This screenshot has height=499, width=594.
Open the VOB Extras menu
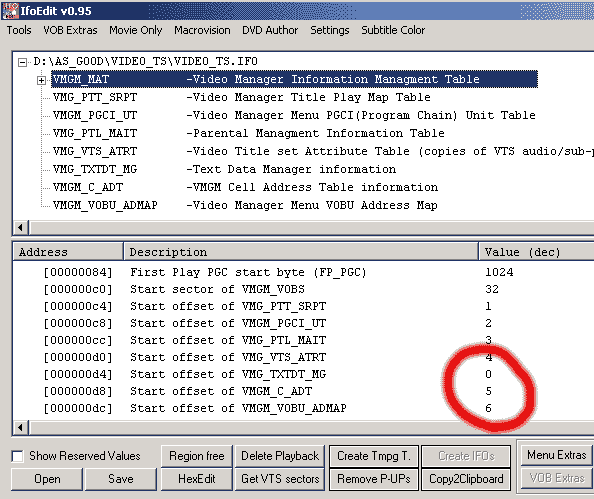click(70, 30)
